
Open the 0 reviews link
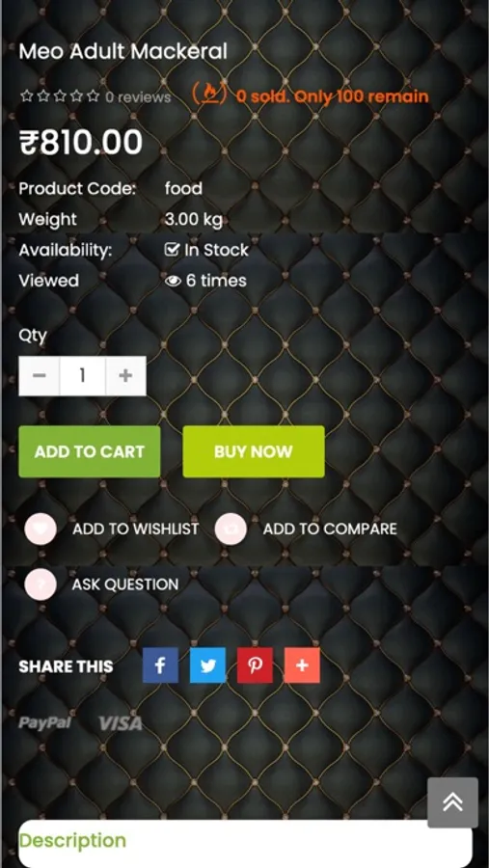[x=138, y=96]
